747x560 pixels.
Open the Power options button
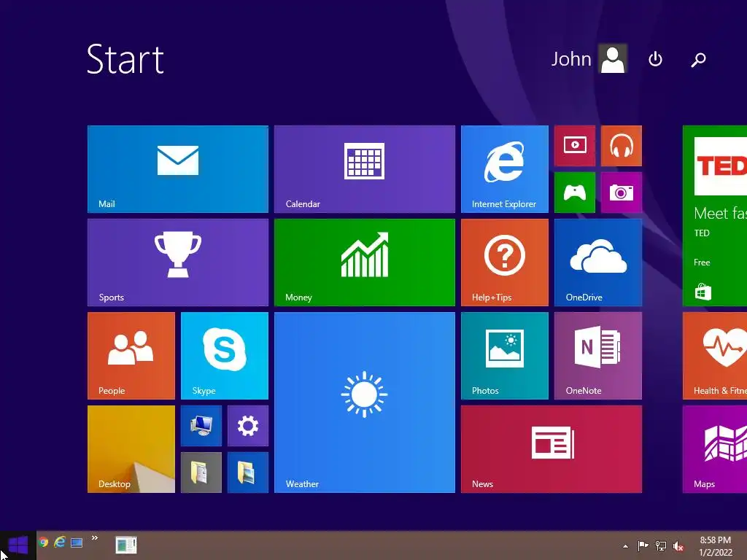coord(656,59)
